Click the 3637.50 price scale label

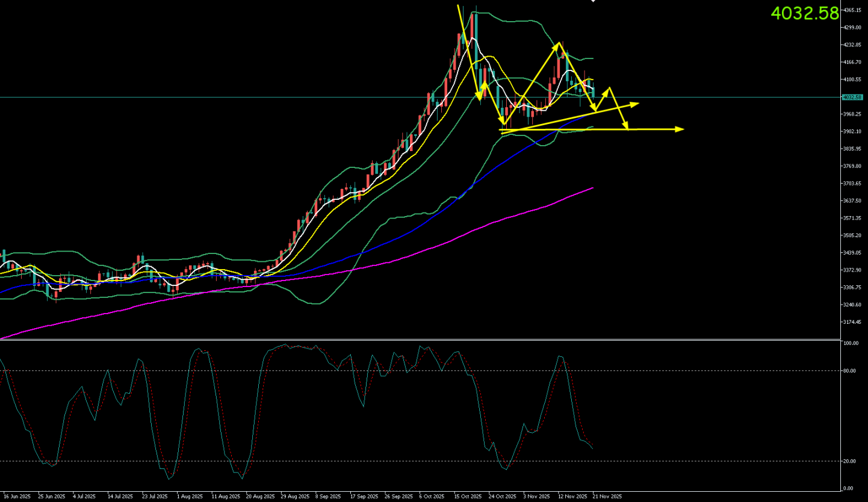point(852,200)
